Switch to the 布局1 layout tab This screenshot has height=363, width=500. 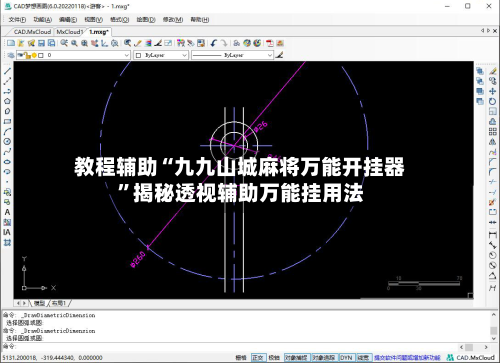point(59,303)
